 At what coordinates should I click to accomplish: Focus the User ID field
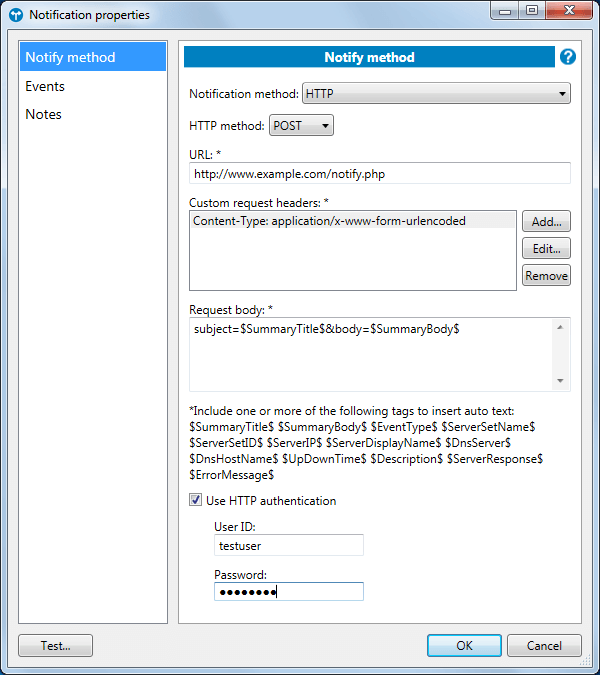coord(288,546)
